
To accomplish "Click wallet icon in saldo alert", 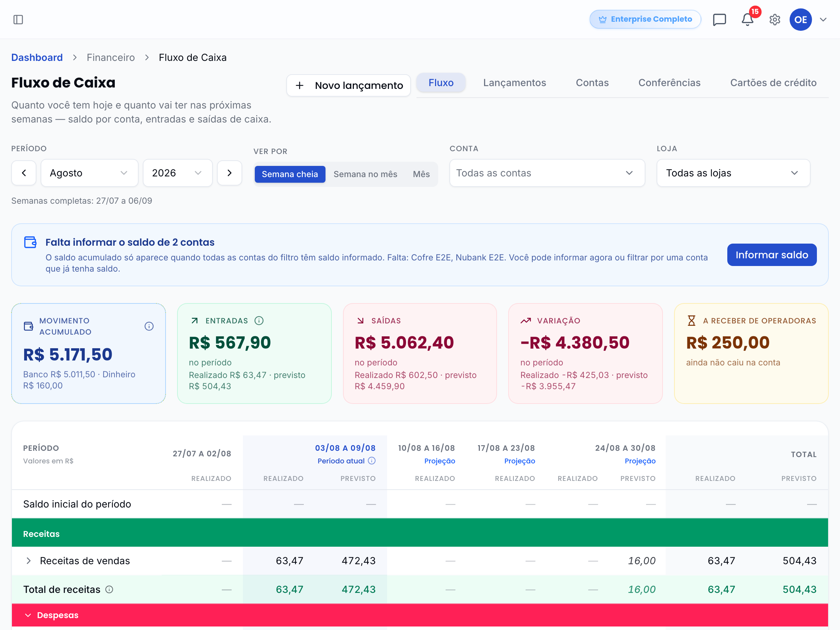I will pyautogui.click(x=30, y=242).
